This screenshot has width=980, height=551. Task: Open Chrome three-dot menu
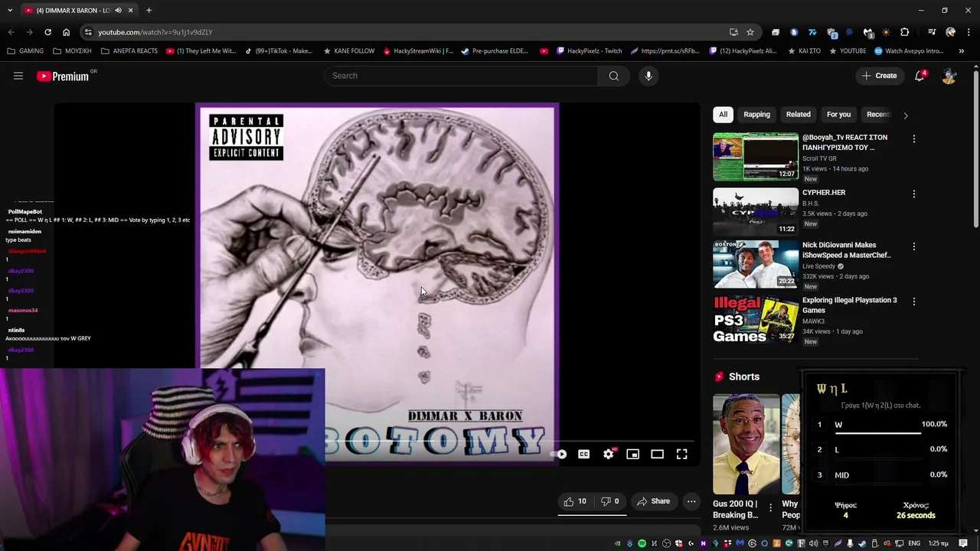968,32
